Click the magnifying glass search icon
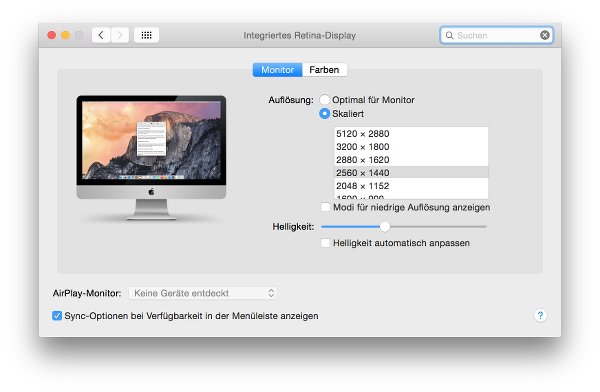Screen dimensions: 600x392 (x=450, y=36)
